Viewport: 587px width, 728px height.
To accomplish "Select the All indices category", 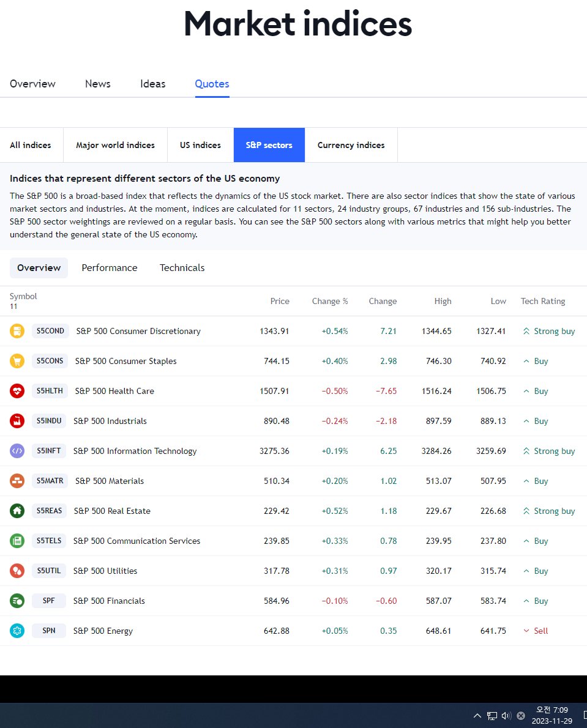I will (x=31, y=145).
